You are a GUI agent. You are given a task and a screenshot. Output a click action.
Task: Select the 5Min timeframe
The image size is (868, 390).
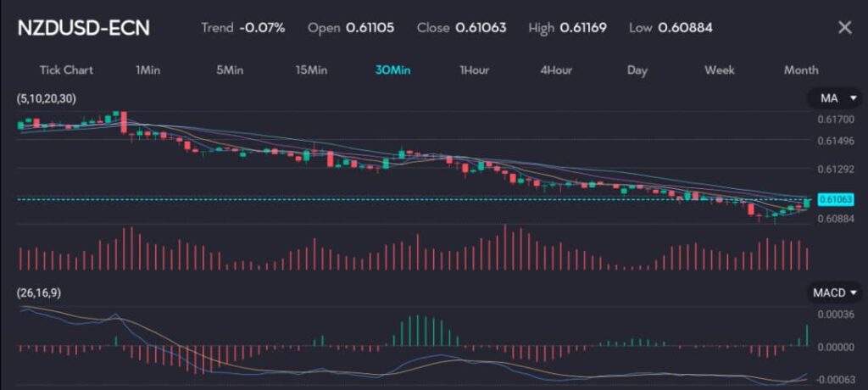tap(230, 70)
